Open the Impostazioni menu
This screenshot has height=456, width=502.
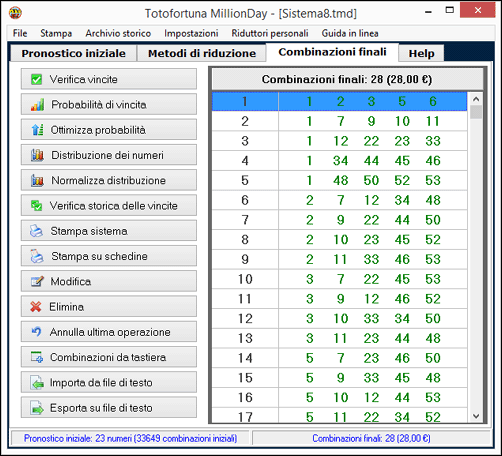tap(191, 33)
